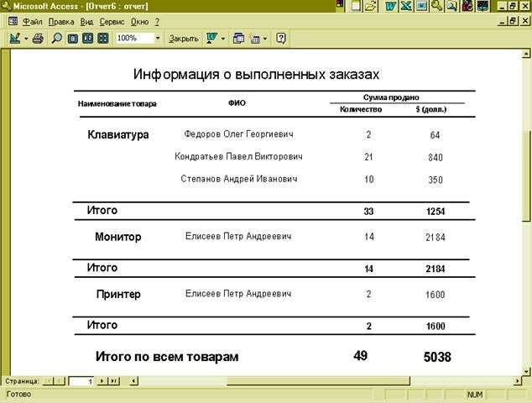Expand the New Object dropdown arrow
The image size is (532, 403).
point(265,39)
